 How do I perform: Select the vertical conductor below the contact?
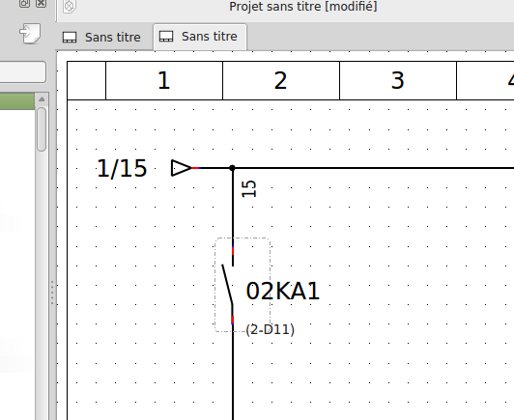pyautogui.click(x=233, y=372)
